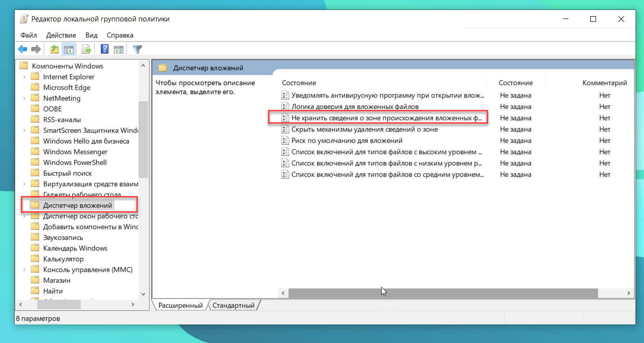Select the 'Быстрый поиск' folder
Viewport: 644px width, 343px height.
67,173
